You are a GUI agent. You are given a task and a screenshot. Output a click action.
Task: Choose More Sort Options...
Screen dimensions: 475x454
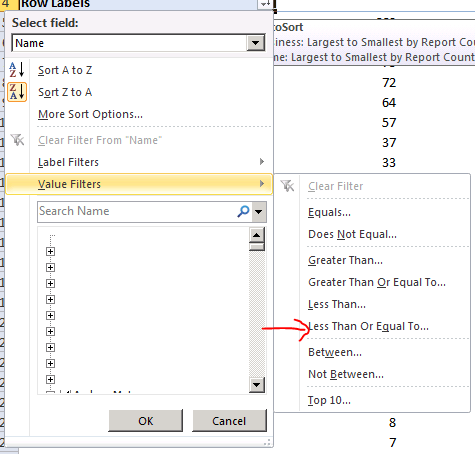pos(90,114)
